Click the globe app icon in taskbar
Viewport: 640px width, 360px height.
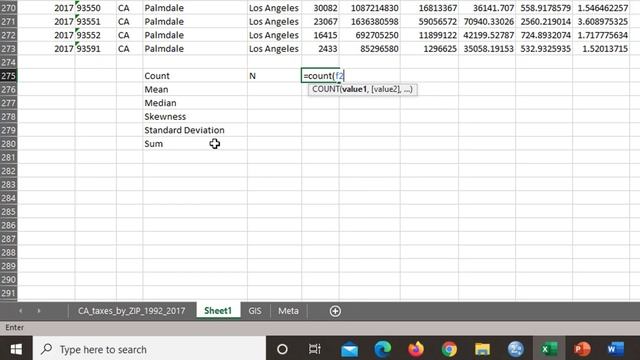pyautogui.click(x=516, y=349)
